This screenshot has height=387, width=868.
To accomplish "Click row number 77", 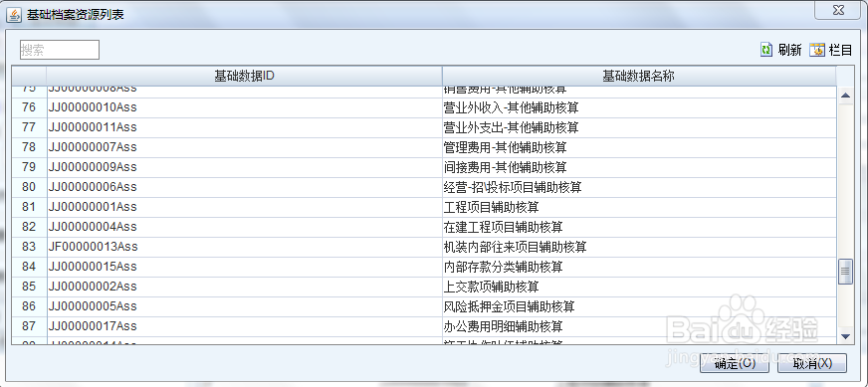I will point(29,127).
